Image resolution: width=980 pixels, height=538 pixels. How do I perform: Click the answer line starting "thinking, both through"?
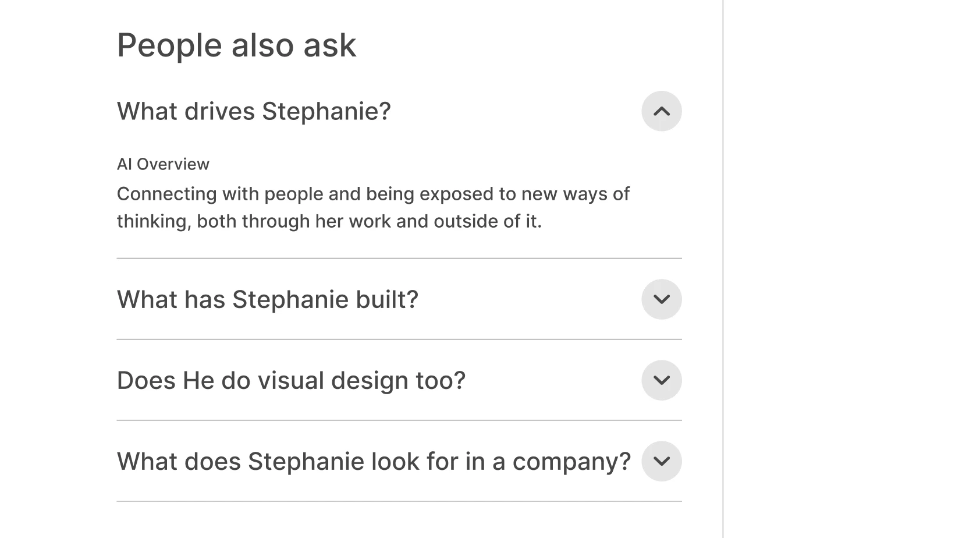329,221
